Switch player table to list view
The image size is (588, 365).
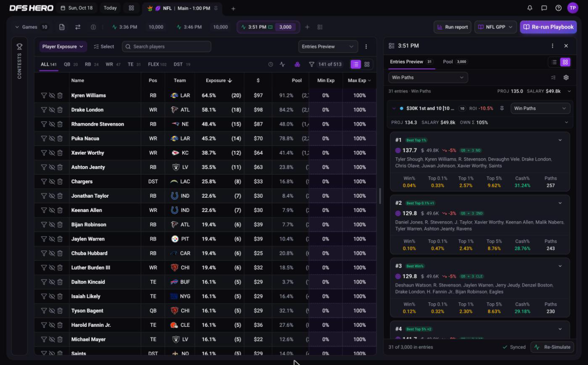356,64
